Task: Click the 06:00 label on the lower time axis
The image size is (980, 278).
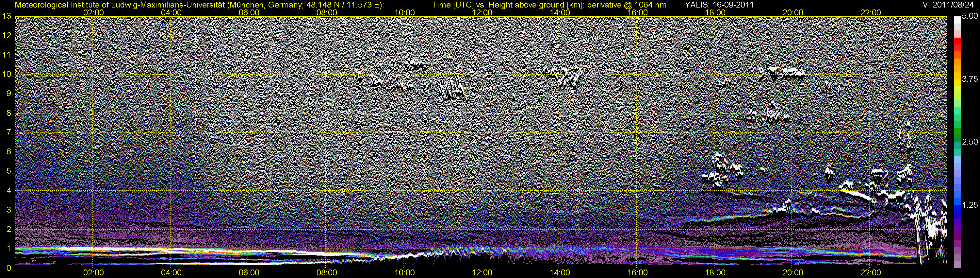Action: [249, 273]
